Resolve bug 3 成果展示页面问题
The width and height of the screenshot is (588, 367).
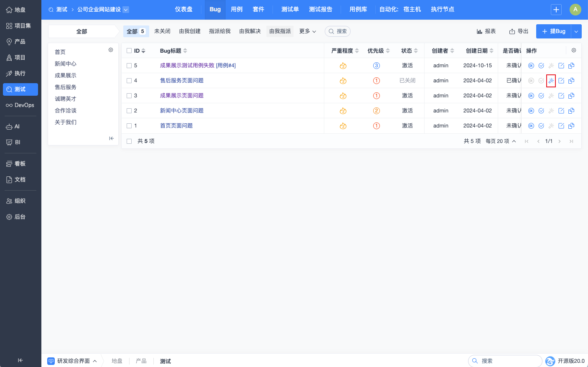pyautogui.click(x=541, y=96)
